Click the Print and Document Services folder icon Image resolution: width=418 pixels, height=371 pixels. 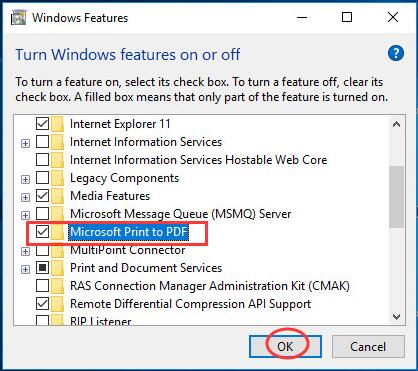coord(58,268)
